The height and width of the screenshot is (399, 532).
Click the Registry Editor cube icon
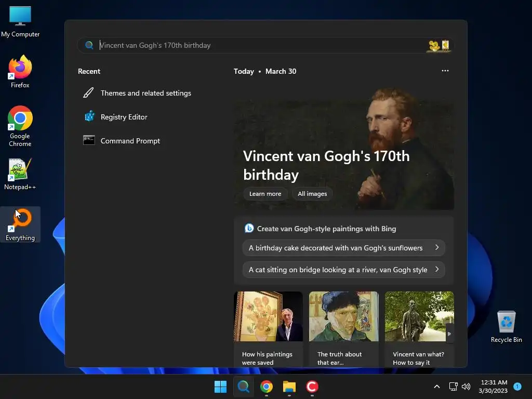89,116
